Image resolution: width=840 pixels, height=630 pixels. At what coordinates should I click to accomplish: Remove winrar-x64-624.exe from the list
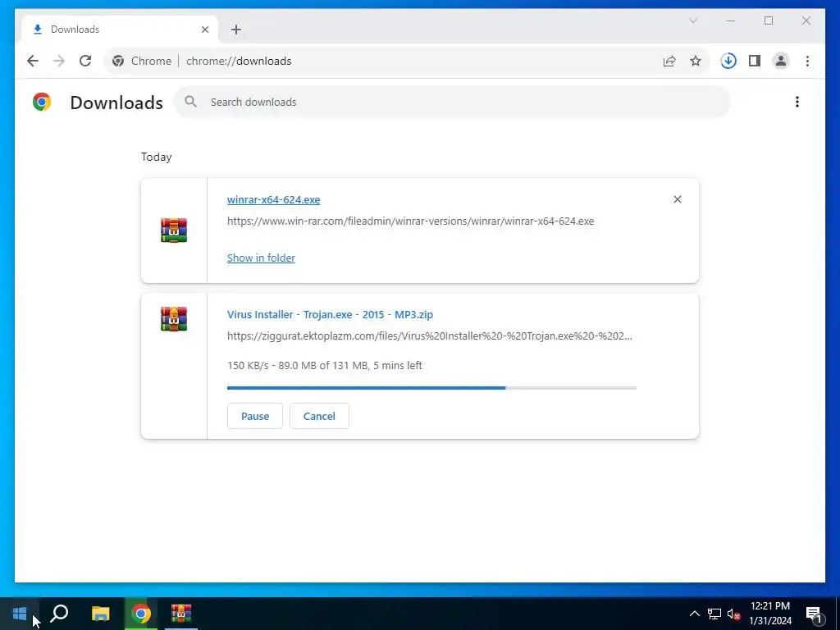677,199
